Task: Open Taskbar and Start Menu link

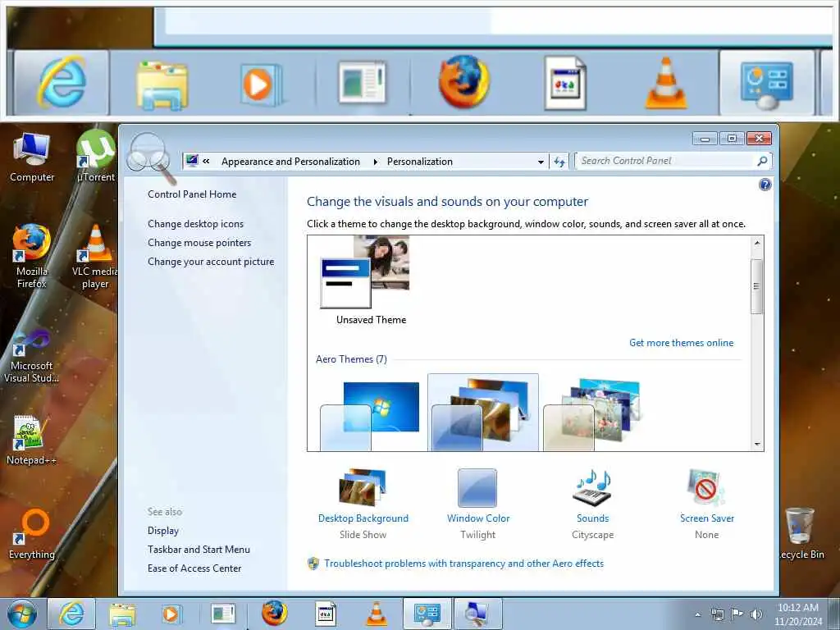Action: [199, 549]
